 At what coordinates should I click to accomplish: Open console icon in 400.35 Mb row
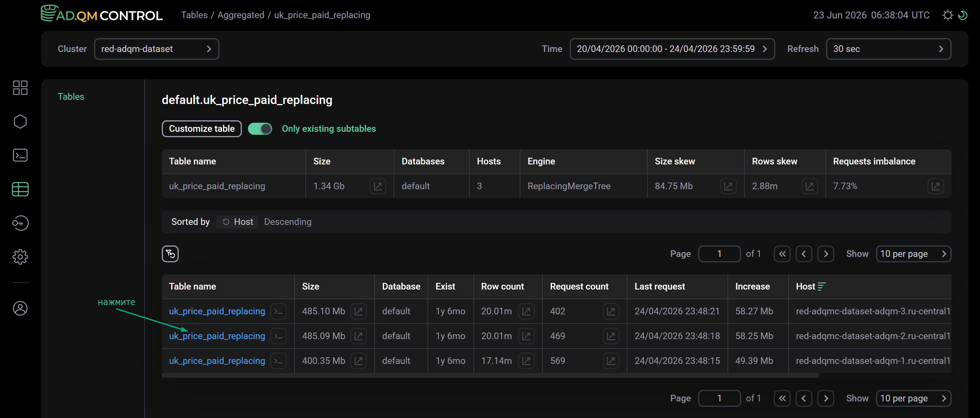tap(278, 361)
